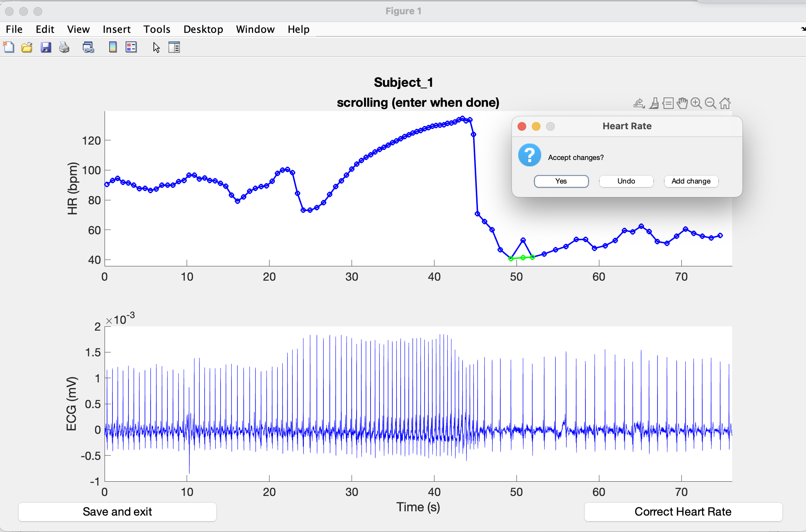The width and height of the screenshot is (806, 532).
Task: Open the Insert menu
Action: click(x=116, y=29)
